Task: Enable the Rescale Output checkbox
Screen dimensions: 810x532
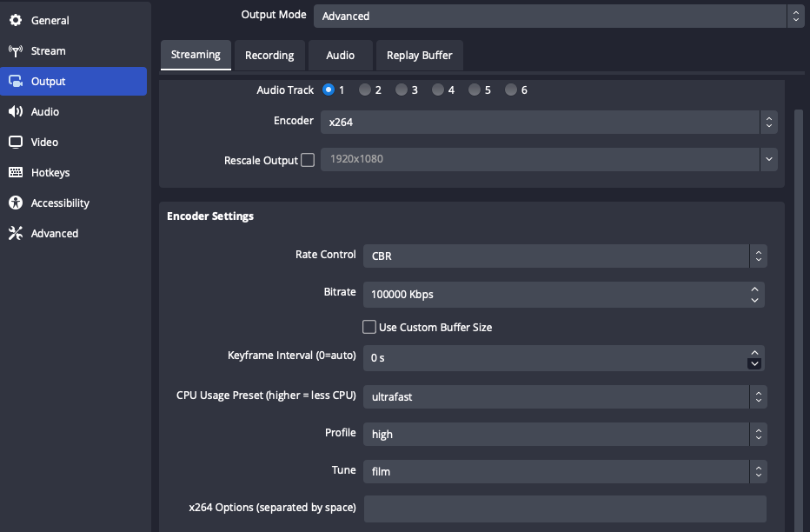Action: (308, 160)
